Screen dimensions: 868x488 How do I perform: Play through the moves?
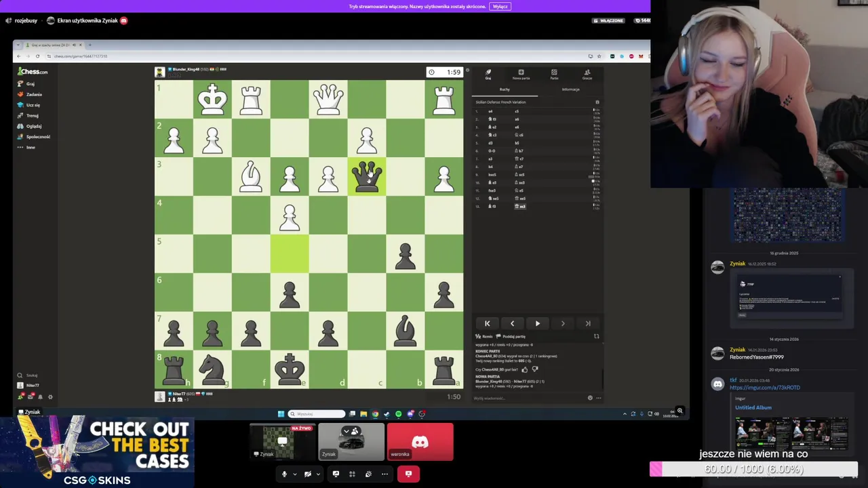coord(538,323)
